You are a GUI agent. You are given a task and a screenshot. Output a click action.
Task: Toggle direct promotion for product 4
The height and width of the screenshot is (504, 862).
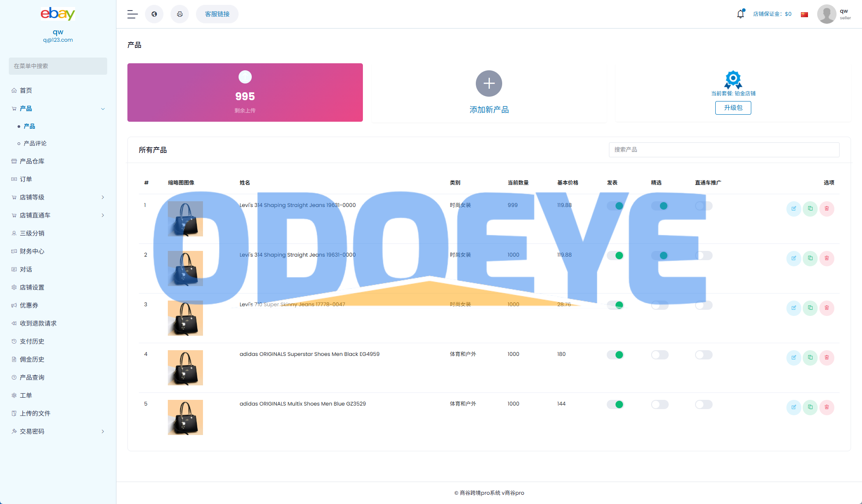(x=703, y=355)
